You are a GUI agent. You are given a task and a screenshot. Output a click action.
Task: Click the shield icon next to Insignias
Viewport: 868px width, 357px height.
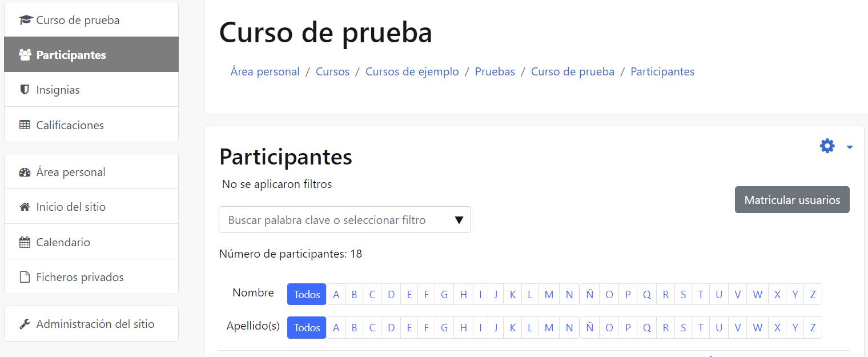(25, 90)
